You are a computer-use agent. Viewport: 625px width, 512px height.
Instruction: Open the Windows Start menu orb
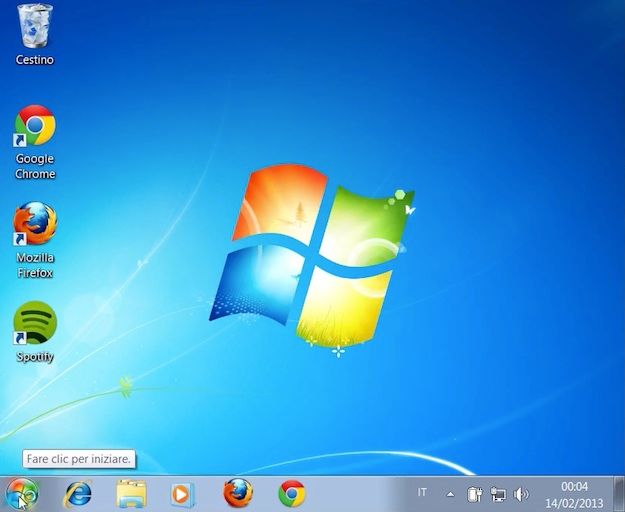(x=22, y=494)
